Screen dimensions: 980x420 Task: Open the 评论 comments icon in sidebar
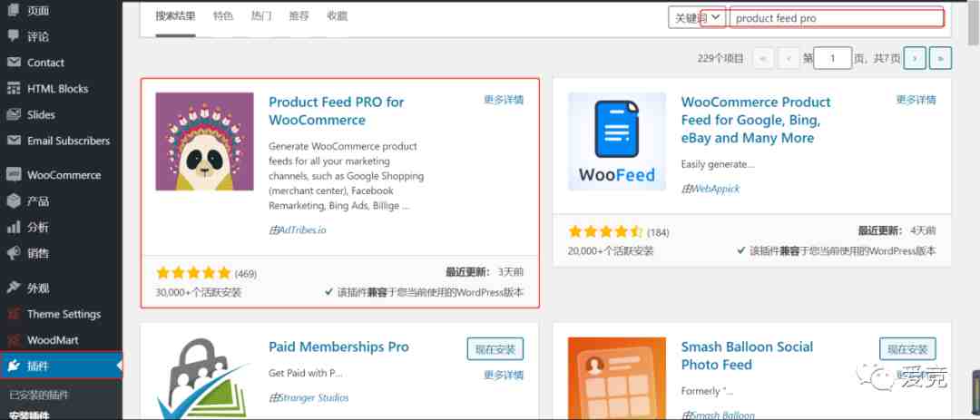click(13, 36)
